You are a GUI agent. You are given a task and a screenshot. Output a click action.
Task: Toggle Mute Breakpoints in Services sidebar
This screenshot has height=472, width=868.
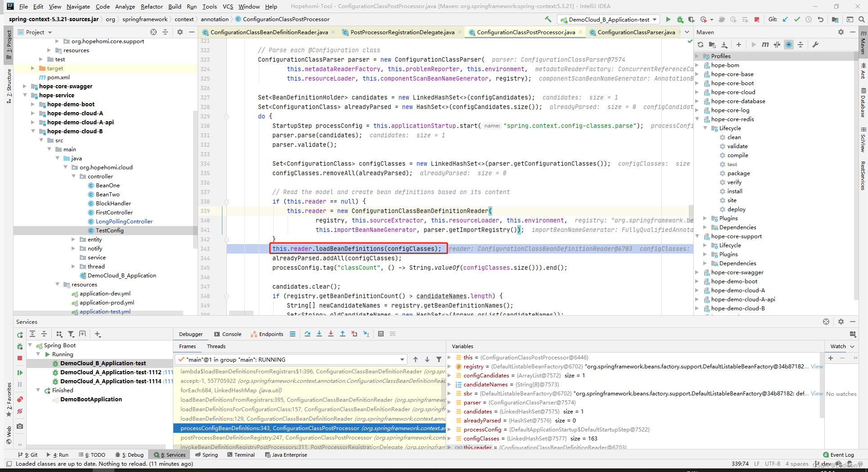[x=20, y=411]
